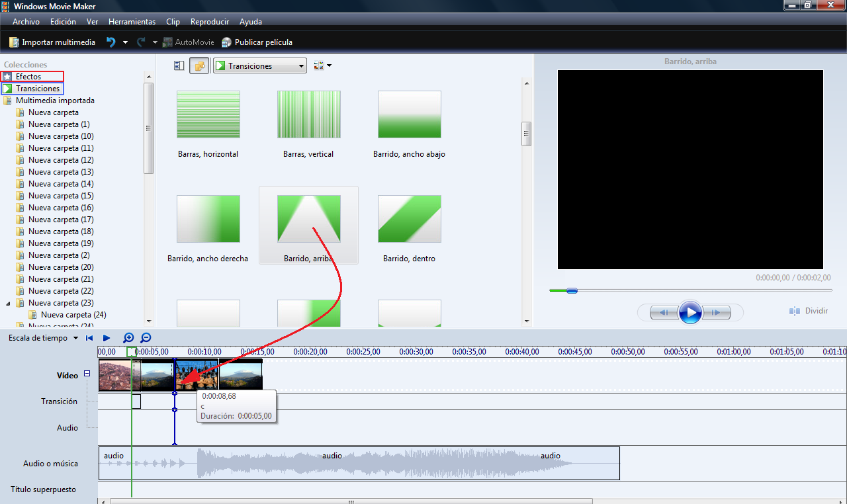Open the Edición menu

click(63, 22)
